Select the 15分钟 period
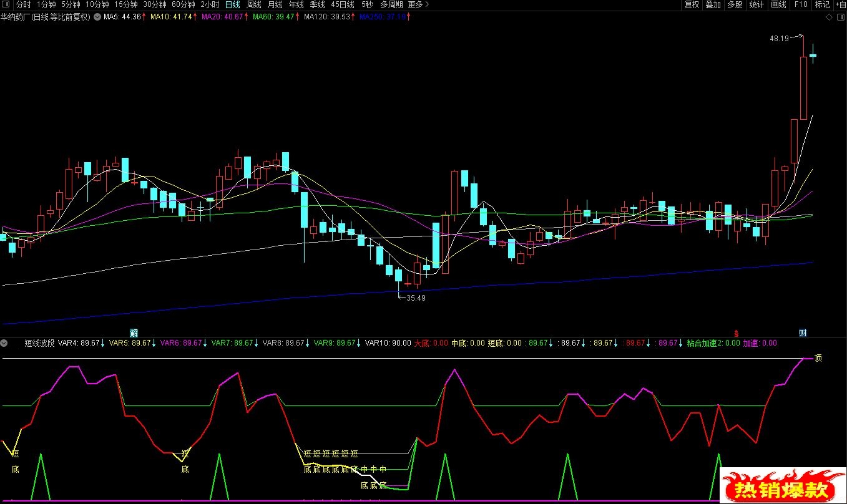This screenshot has width=847, height=504. point(125,4)
